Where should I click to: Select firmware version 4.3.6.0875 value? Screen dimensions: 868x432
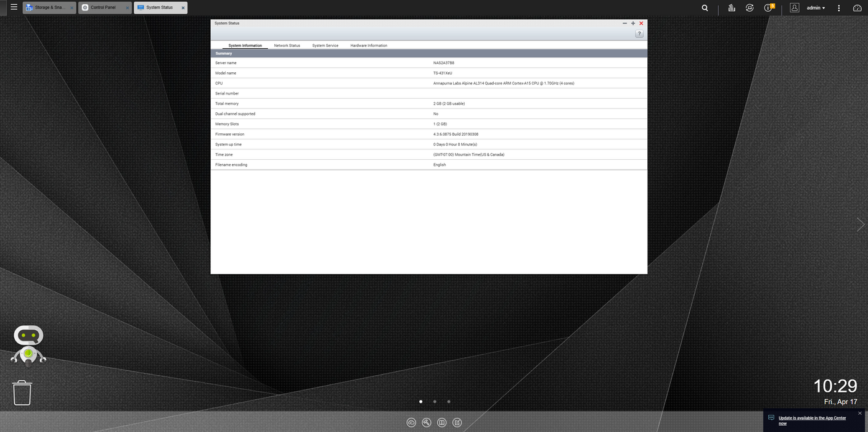[456, 134]
